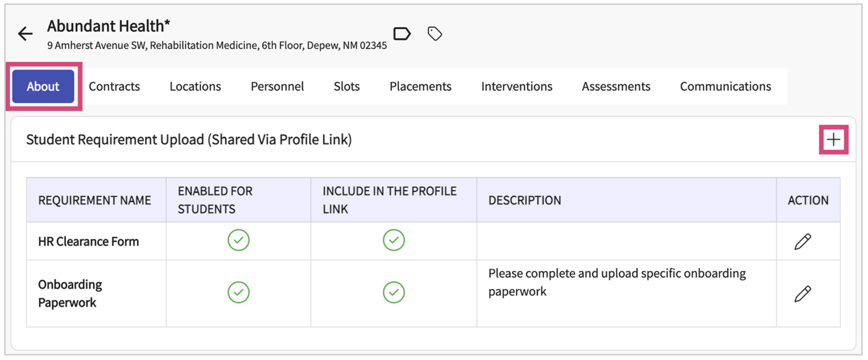The height and width of the screenshot is (360, 868).
Task: Click the label icon beside the address
Action: click(x=402, y=34)
